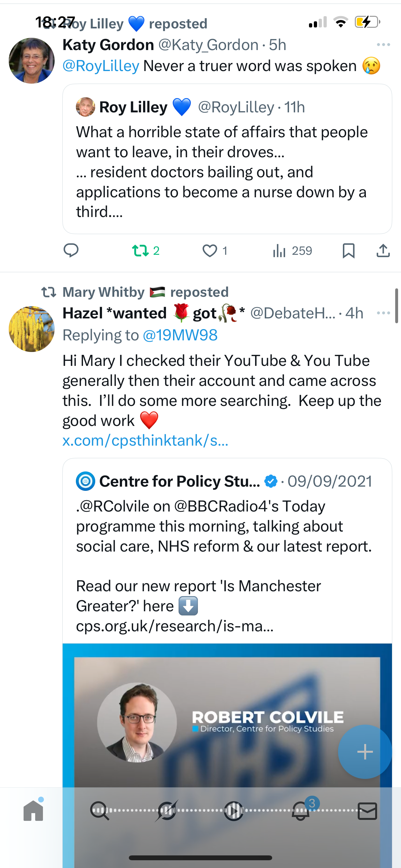Open more options for Katy Gordon's post
401x868 pixels.
383,45
